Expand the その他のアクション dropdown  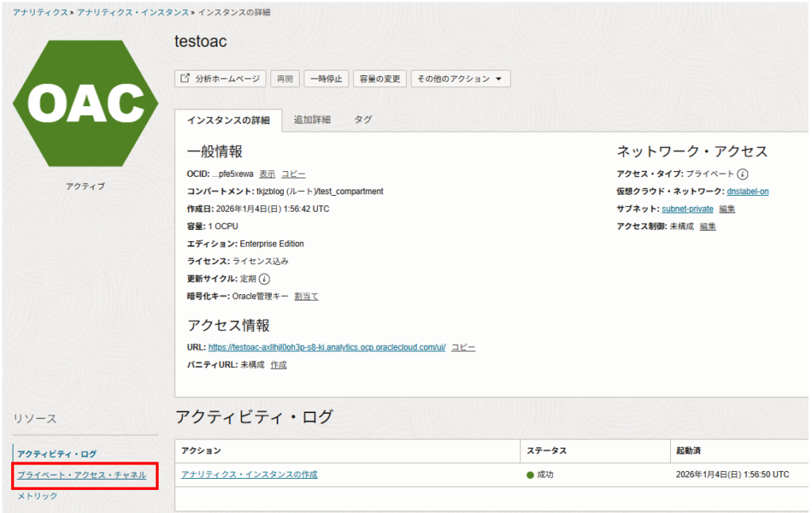pyautogui.click(x=460, y=78)
